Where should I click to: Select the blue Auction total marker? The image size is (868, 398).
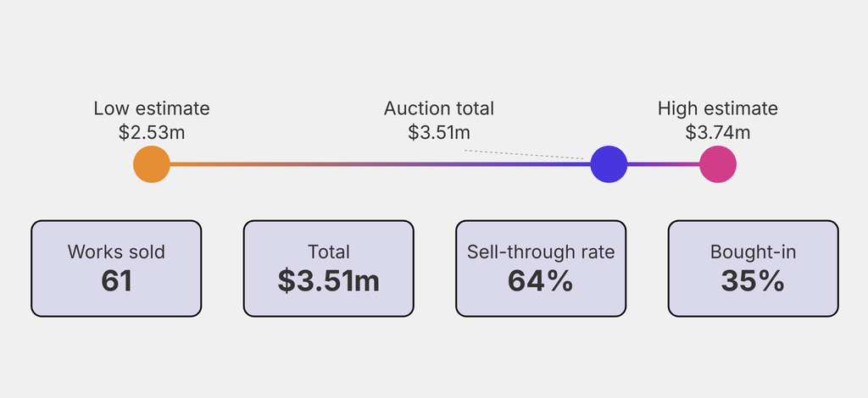click(609, 164)
